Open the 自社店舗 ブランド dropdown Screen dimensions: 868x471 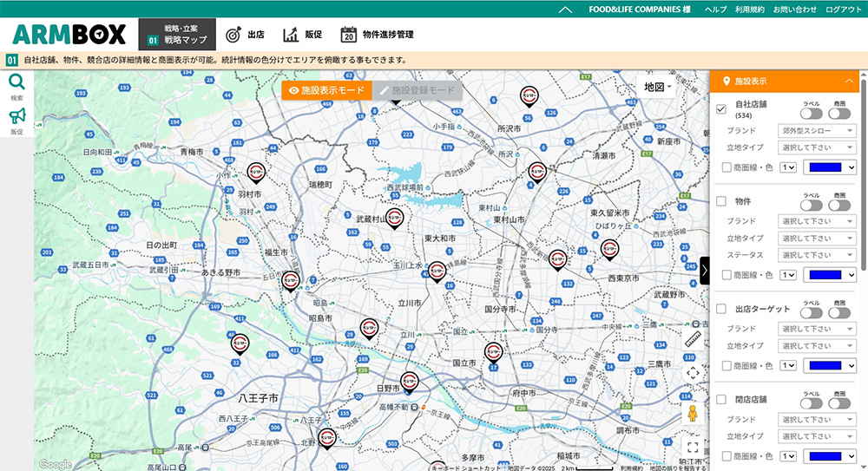pyautogui.click(x=817, y=131)
